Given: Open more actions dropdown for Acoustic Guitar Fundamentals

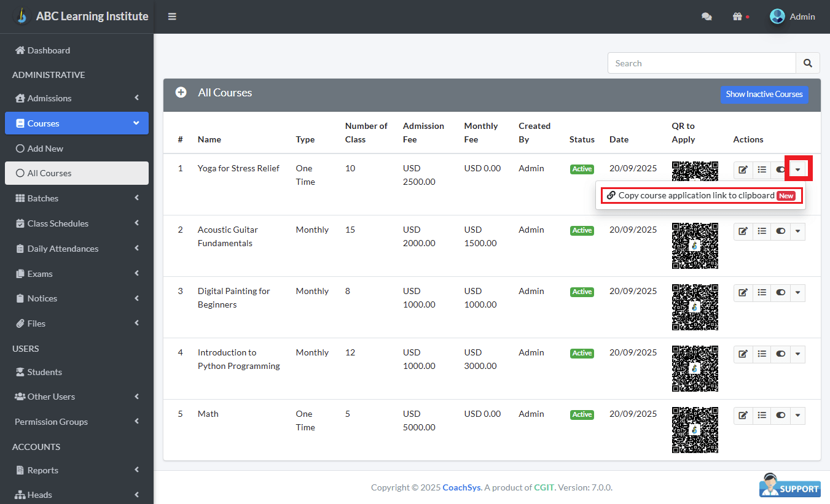Looking at the screenshot, I should (x=797, y=231).
